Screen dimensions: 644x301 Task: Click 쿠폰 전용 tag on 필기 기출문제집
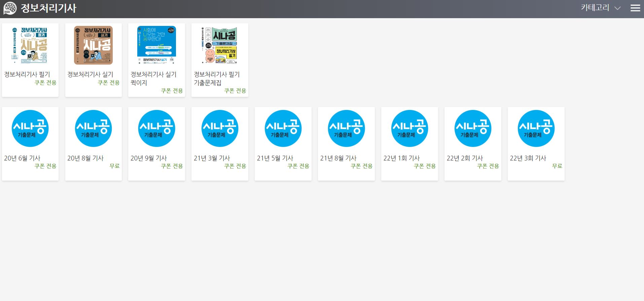pos(235,91)
